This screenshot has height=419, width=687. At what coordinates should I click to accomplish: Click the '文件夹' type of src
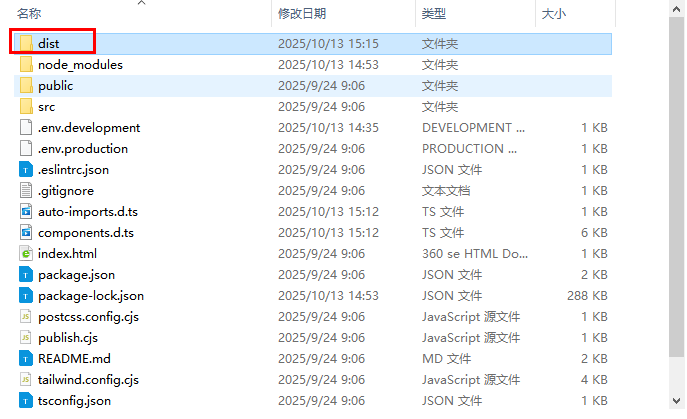[x=440, y=107]
